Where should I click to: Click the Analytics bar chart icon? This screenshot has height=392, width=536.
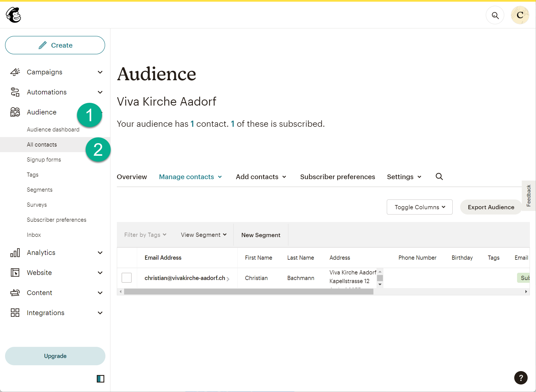pos(15,253)
